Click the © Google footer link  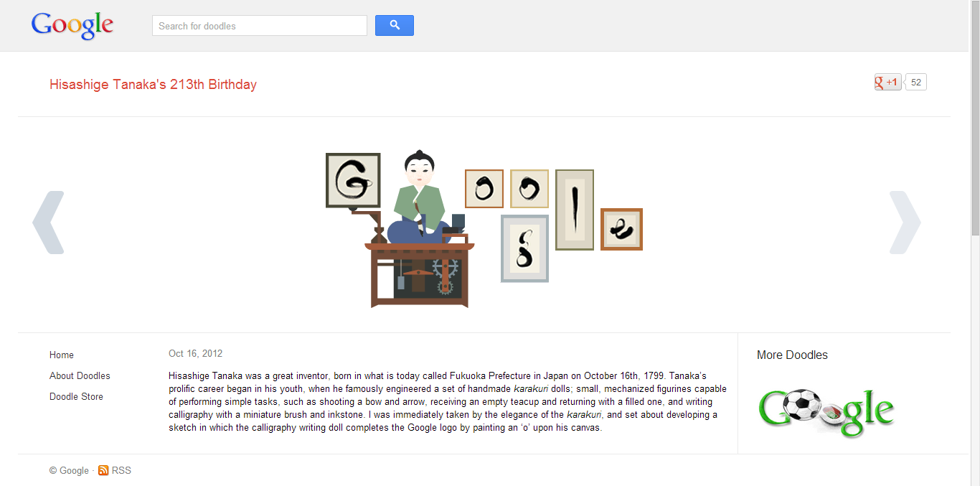(69, 470)
